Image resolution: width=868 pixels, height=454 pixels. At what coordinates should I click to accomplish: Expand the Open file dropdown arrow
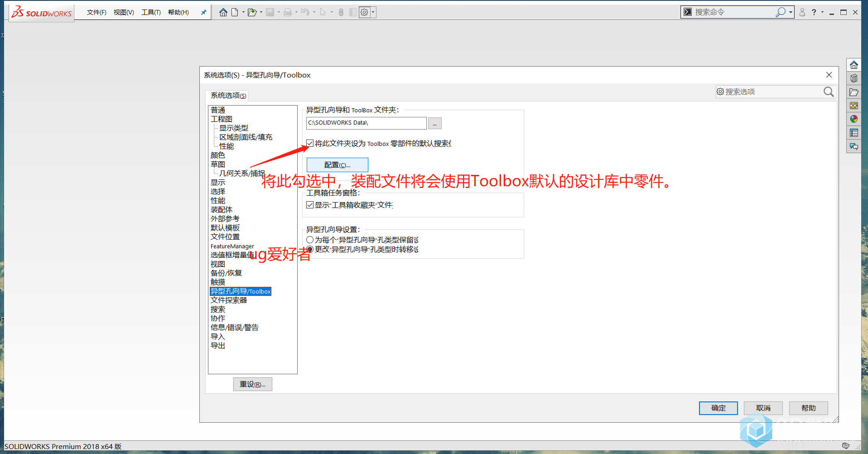click(261, 12)
